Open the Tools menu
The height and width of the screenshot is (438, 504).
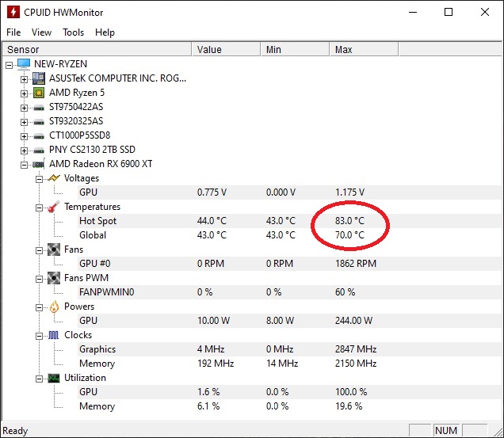pos(73,32)
